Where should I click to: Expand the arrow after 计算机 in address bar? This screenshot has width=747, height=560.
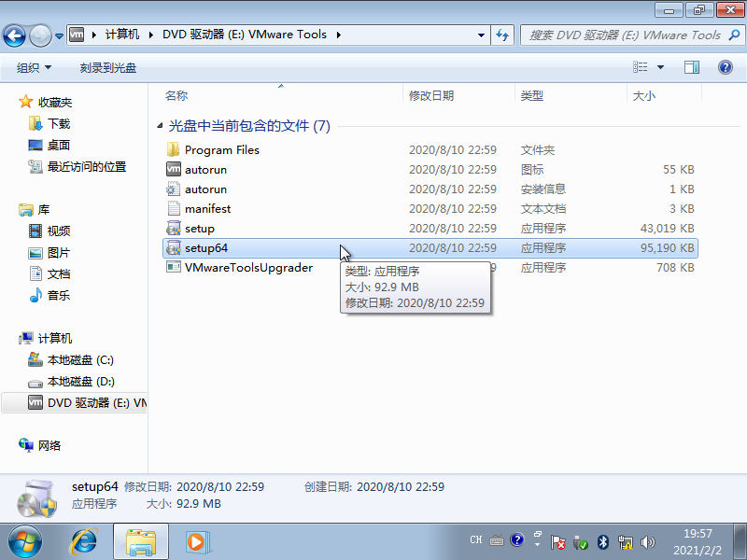pyautogui.click(x=150, y=35)
